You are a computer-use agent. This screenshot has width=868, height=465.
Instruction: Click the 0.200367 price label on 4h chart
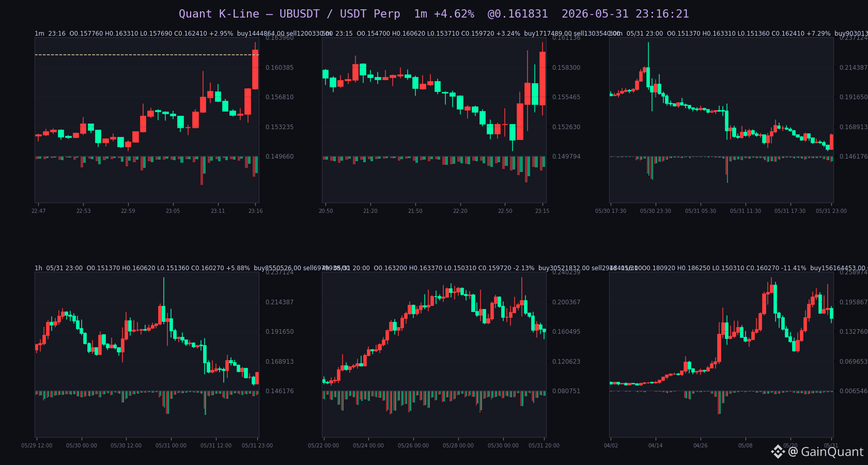[x=566, y=302]
